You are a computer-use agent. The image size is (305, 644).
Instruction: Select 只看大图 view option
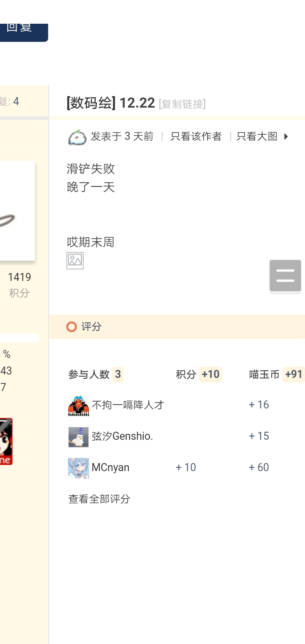(257, 136)
